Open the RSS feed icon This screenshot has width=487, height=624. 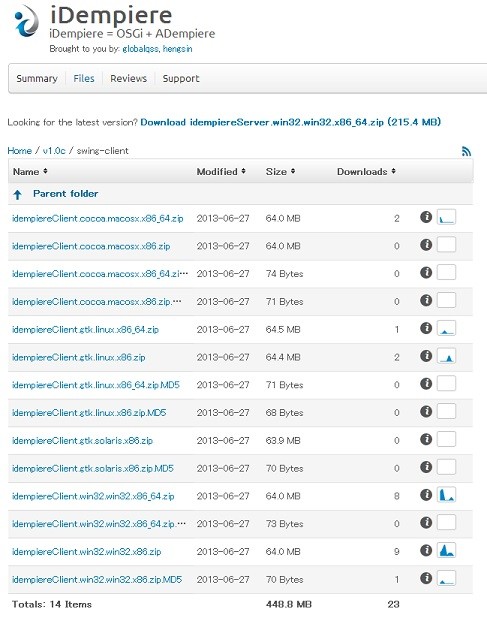pyautogui.click(x=466, y=151)
